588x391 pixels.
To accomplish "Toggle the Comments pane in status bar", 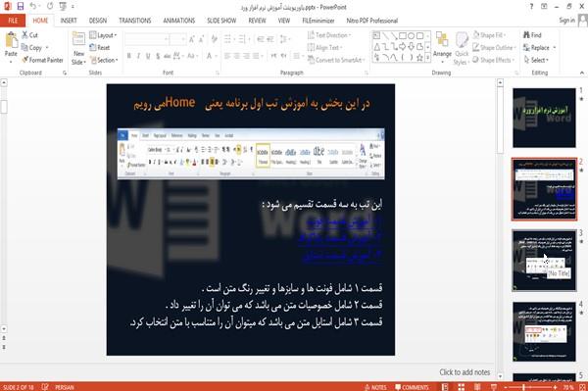I will 412,387.
